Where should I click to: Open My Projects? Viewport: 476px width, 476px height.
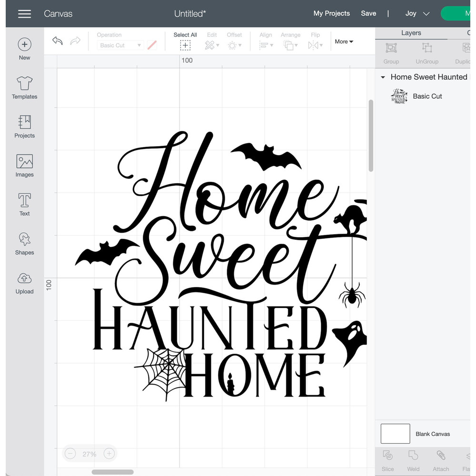click(331, 13)
